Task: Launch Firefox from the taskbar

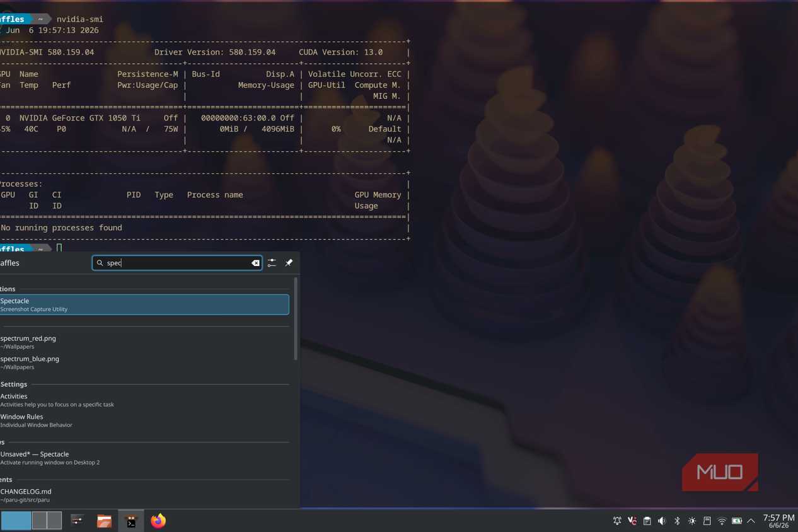Action: pyautogui.click(x=158, y=521)
